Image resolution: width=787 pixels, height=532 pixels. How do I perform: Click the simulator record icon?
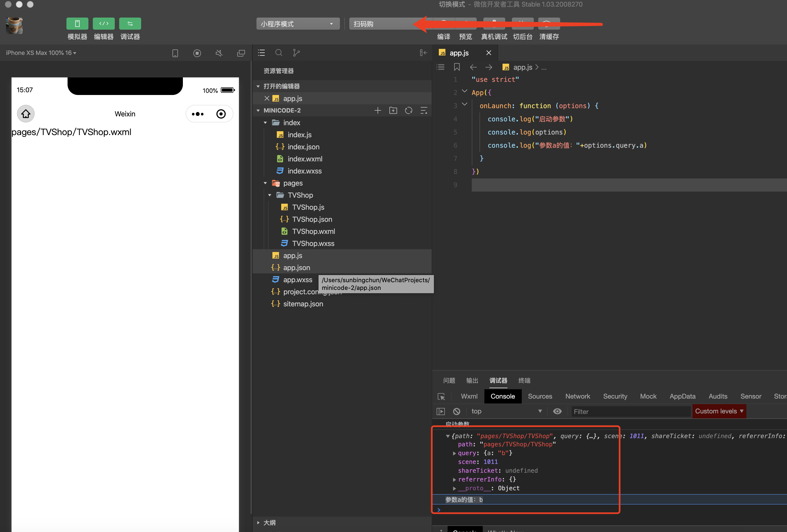[197, 53]
